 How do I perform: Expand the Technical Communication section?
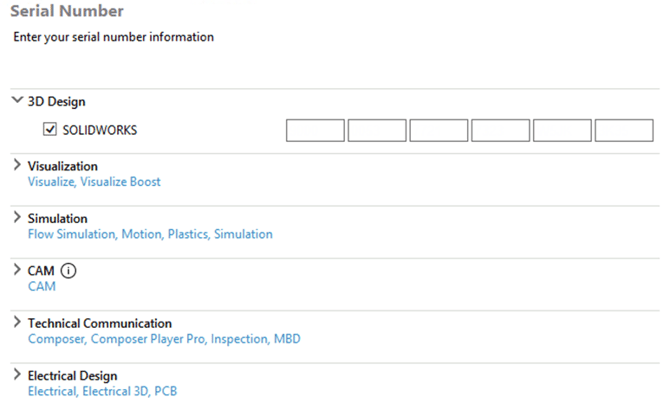pyautogui.click(x=17, y=323)
